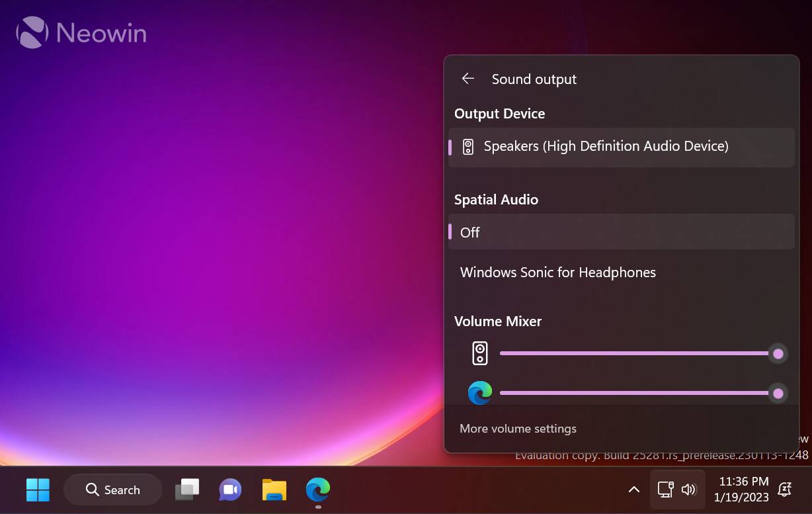This screenshot has height=514, width=812.
Task: Open the Search box on the taskbar
Action: click(112, 490)
